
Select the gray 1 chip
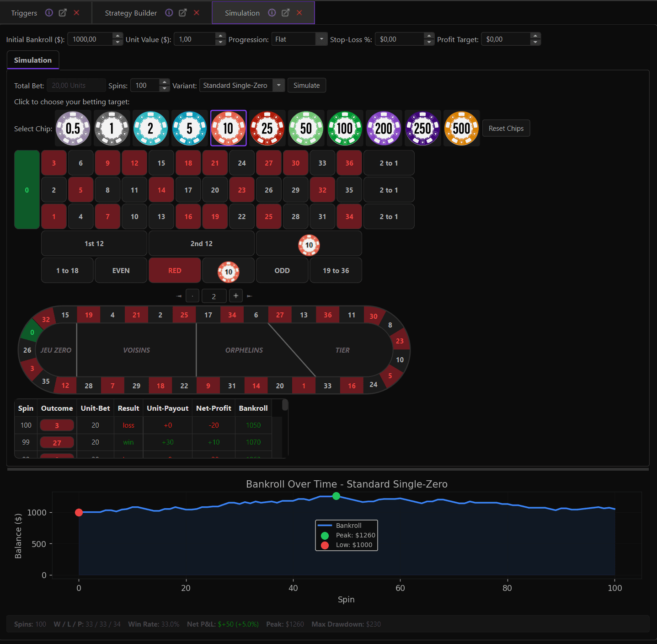pyautogui.click(x=112, y=129)
